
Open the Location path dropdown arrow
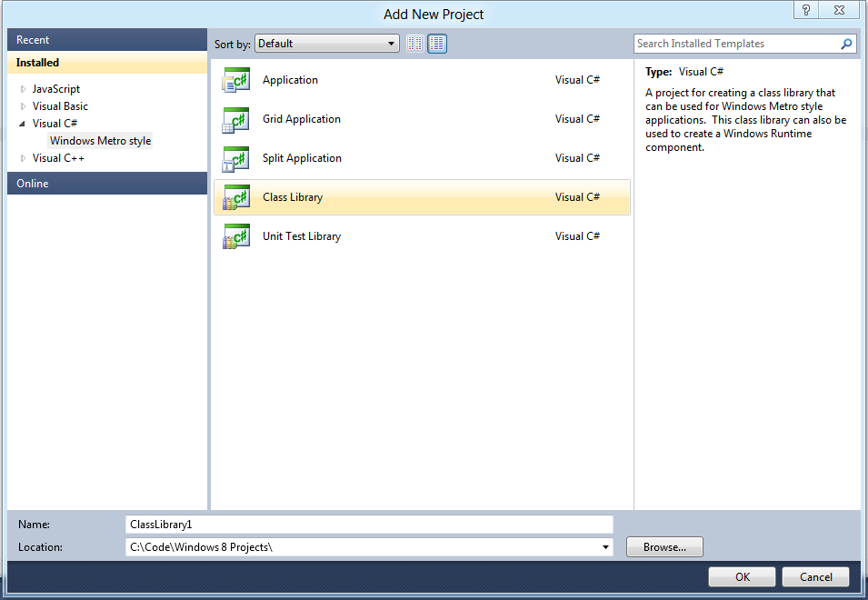tap(606, 547)
